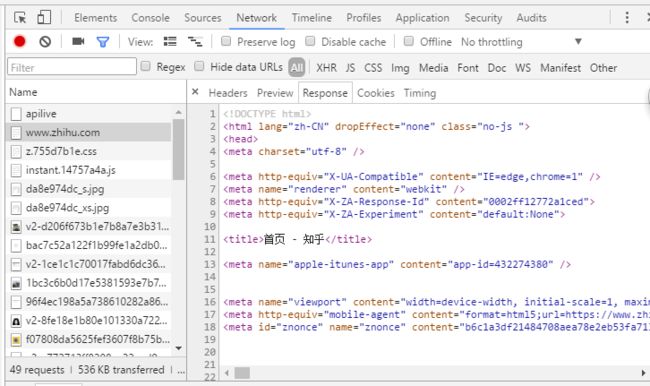Filter requests by Font
Viewport: 650px width, 386px height.
[468, 68]
